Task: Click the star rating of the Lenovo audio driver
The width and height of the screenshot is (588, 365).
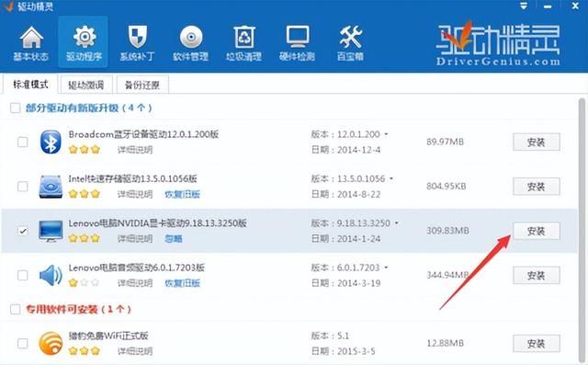Action: click(85, 283)
